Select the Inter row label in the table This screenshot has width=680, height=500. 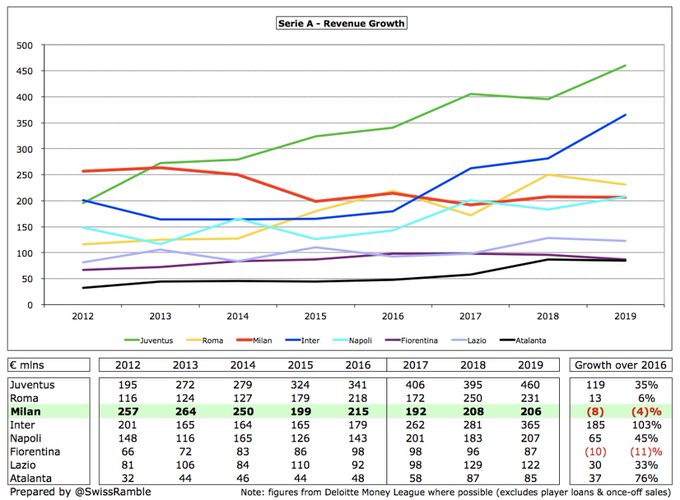[x=23, y=425]
